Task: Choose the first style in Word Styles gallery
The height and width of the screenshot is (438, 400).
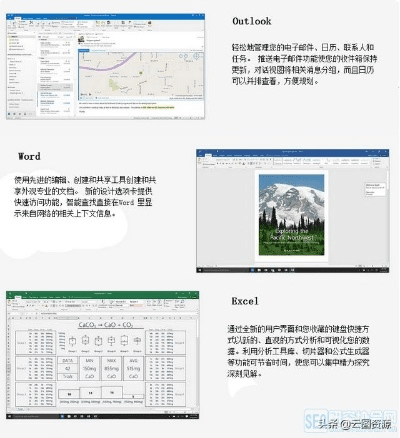Action: pos(278,162)
